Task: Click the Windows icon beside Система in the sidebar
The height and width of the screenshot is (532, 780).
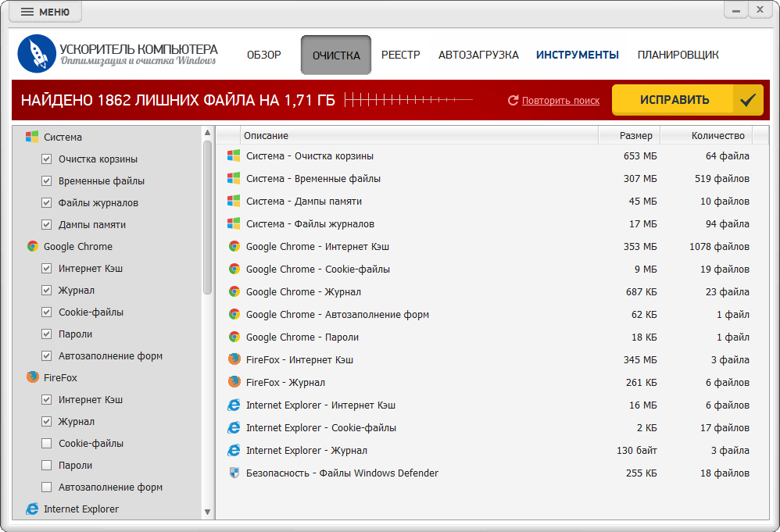Action: click(32, 137)
